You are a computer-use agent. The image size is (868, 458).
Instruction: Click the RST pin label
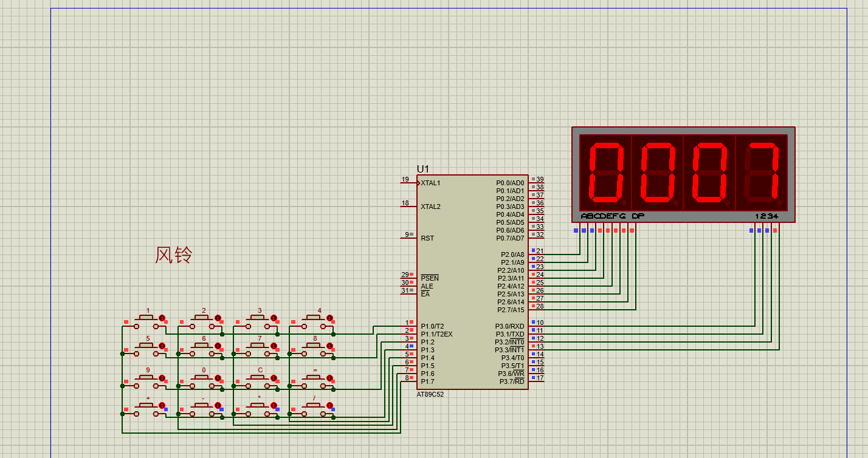pos(427,238)
